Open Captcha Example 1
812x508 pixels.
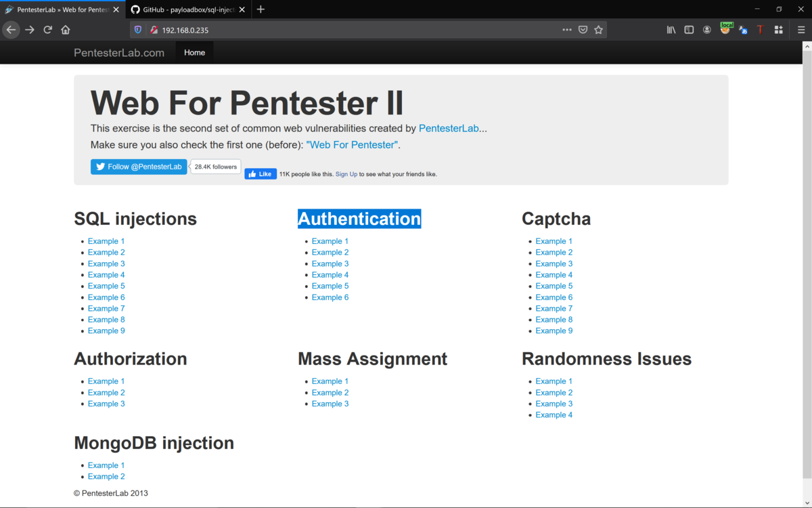554,241
